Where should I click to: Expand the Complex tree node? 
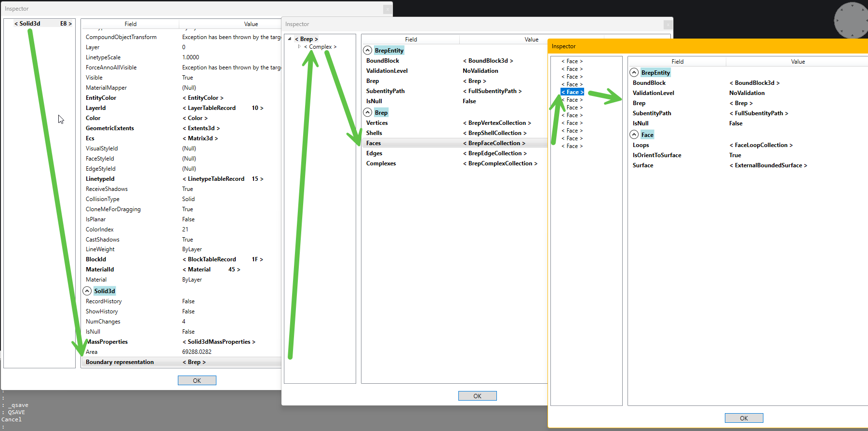click(x=299, y=47)
